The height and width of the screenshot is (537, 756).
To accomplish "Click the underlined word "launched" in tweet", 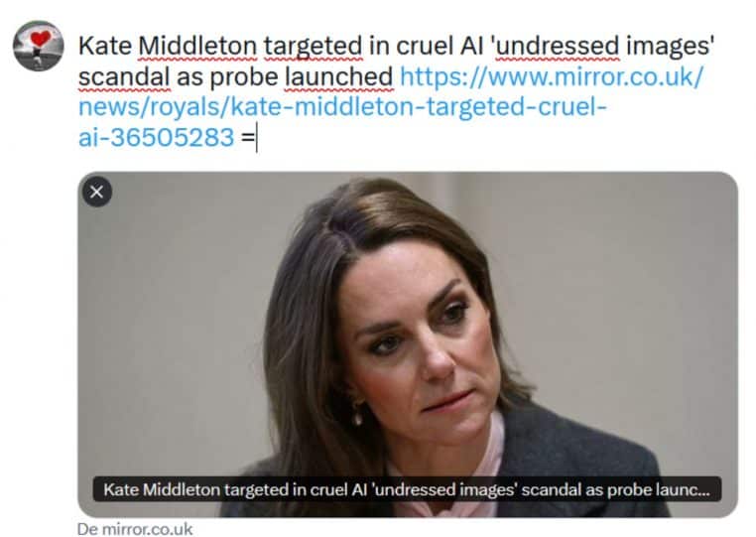I will click(339, 77).
